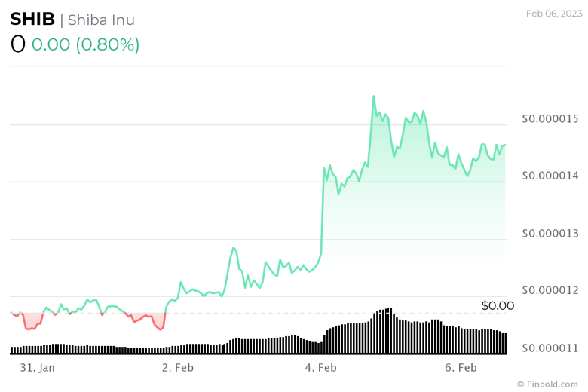
Task: Click the Shiba Inu name label
Action: 101,20
